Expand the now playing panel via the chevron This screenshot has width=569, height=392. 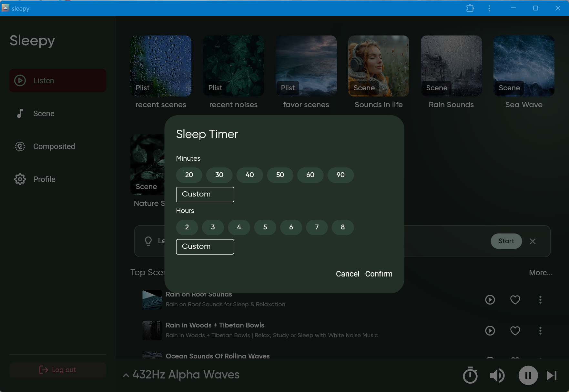pyautogui.click(x=126, y=375)
